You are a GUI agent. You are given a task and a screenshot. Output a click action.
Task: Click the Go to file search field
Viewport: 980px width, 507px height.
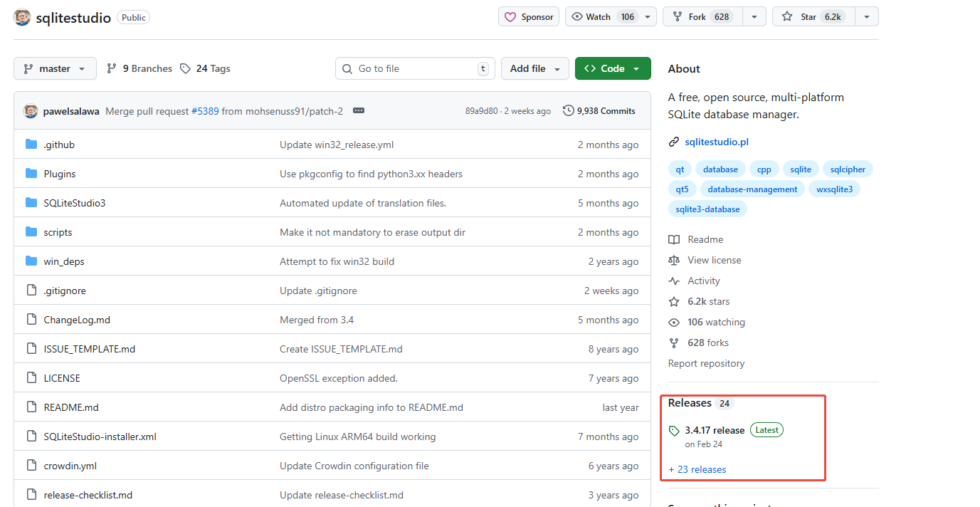click(x=415, y=68)
